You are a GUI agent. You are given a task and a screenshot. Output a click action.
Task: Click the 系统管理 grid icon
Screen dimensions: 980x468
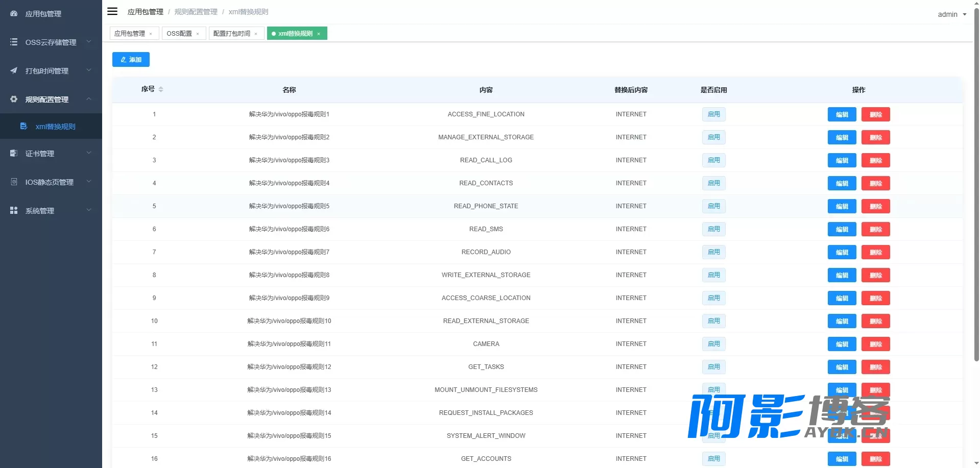(14, 210)
